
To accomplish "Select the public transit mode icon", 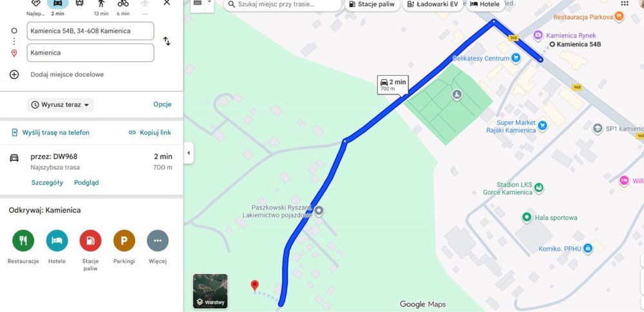I will [79, 3].
